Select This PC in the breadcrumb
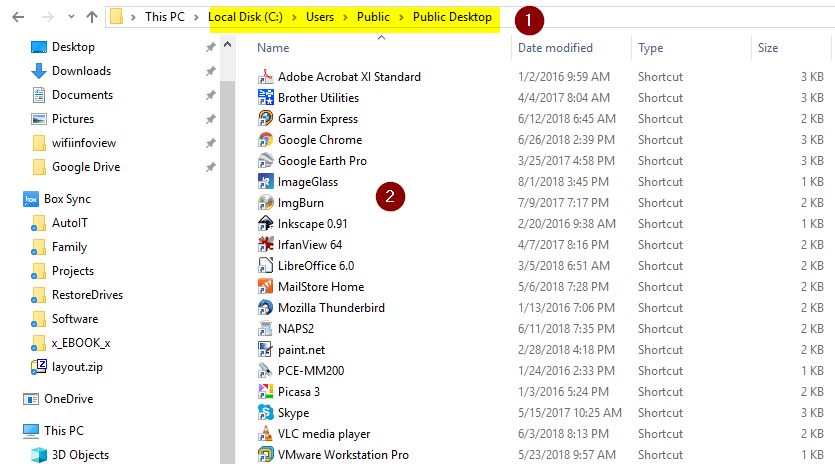835x464 pixels. (165, 17)
